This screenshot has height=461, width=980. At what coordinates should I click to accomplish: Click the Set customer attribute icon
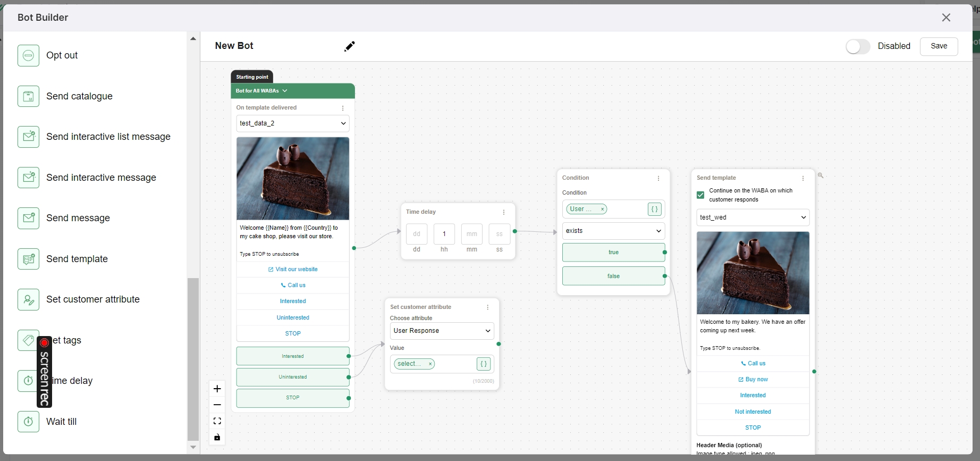click(28, 299)
